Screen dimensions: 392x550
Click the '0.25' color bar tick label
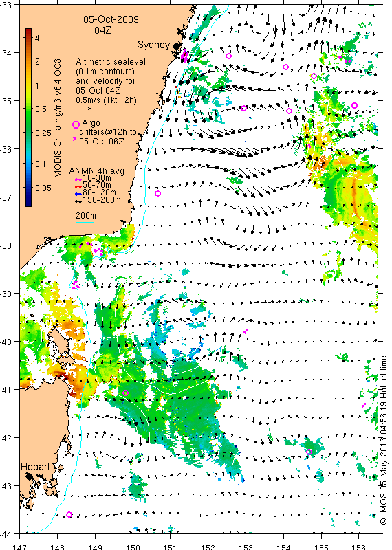[43, 133]
